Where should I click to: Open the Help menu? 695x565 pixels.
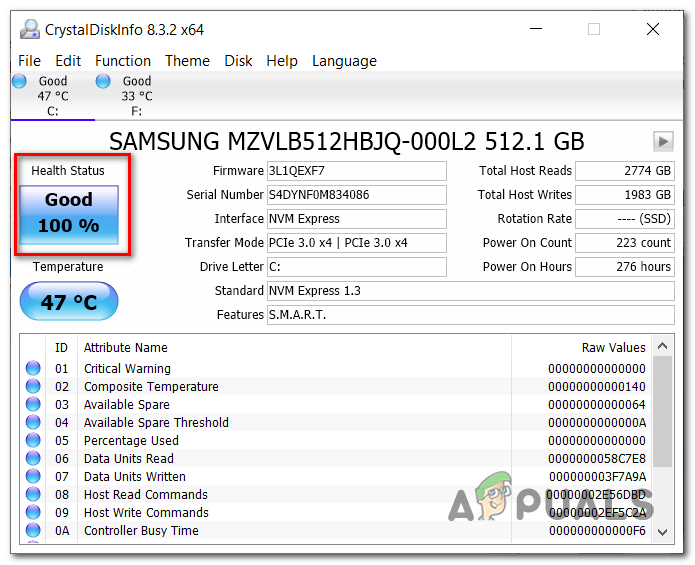[282, 61]
